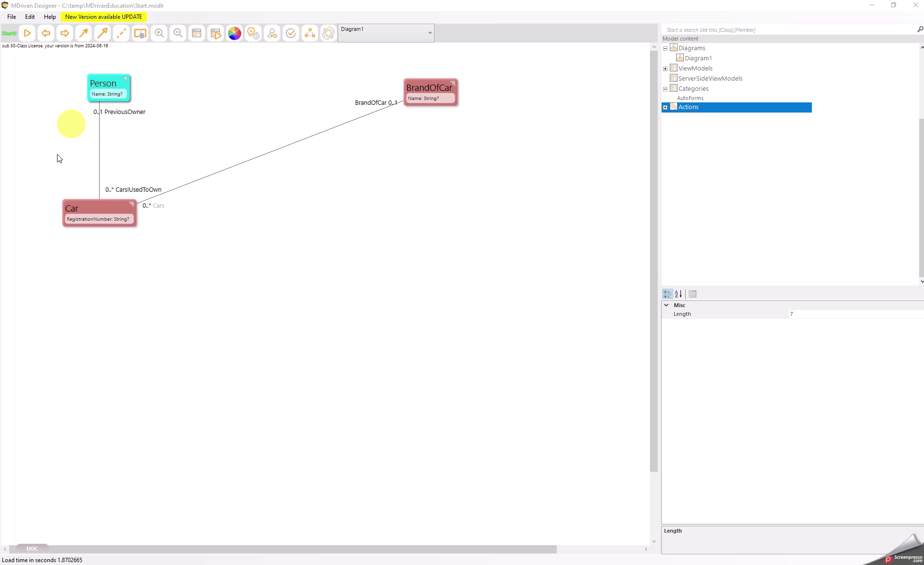Toggle Alphabetical sort in property grid
Image resolution: width=924 pixels, height=565 pixels.
(x=679, y=294)
